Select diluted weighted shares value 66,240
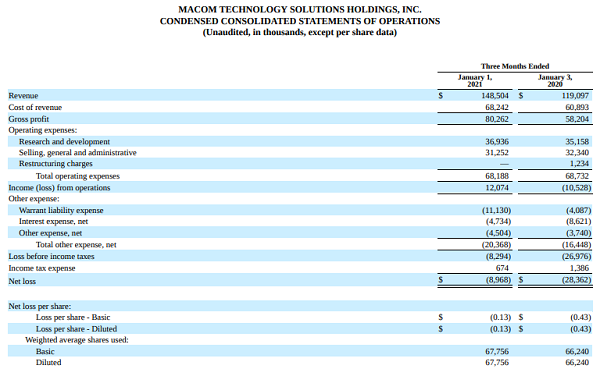 [577, 362]
